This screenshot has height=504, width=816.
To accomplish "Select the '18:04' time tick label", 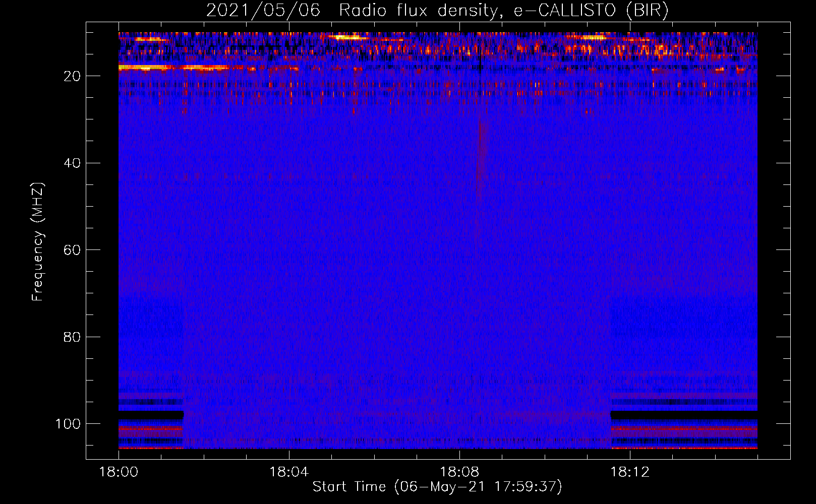I will pyautogui.click(x=289, y=472).
